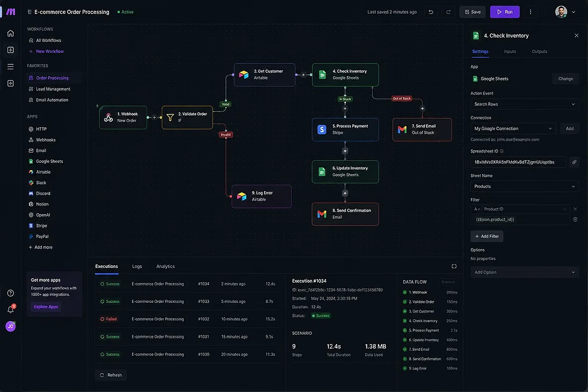
Task: Click the Explore Apps button
Action: tap(46, 307)
